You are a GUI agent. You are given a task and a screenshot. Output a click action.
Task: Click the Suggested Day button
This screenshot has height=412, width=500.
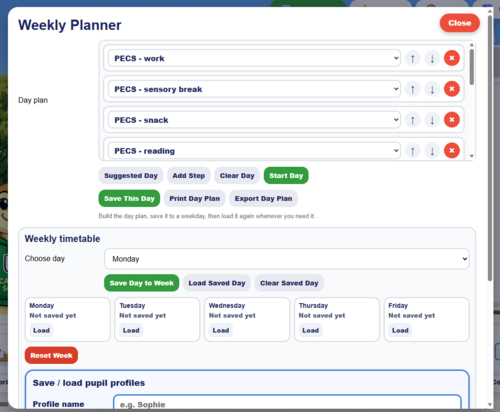pyautogui.click(x=131, y=176)
